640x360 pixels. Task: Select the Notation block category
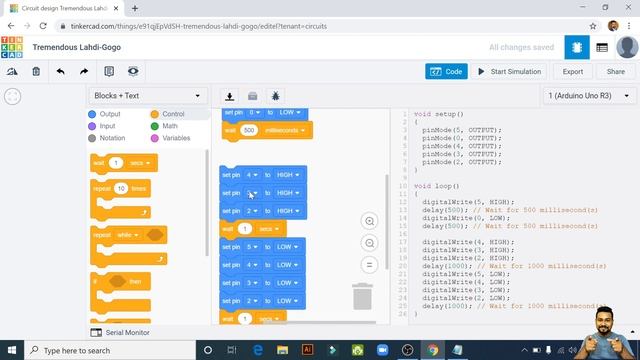(x=107, y=138)
